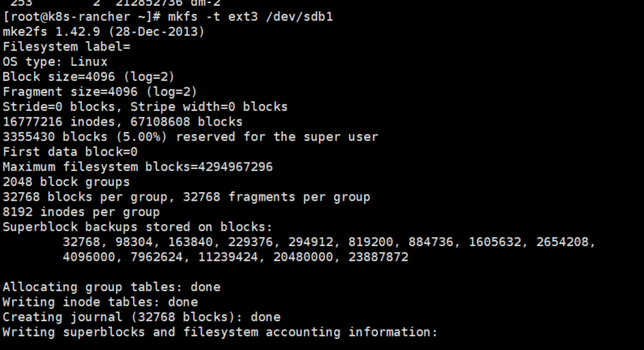
Task: Click the mkfs -t ext3 command text
Action: (x=214, y=17)
